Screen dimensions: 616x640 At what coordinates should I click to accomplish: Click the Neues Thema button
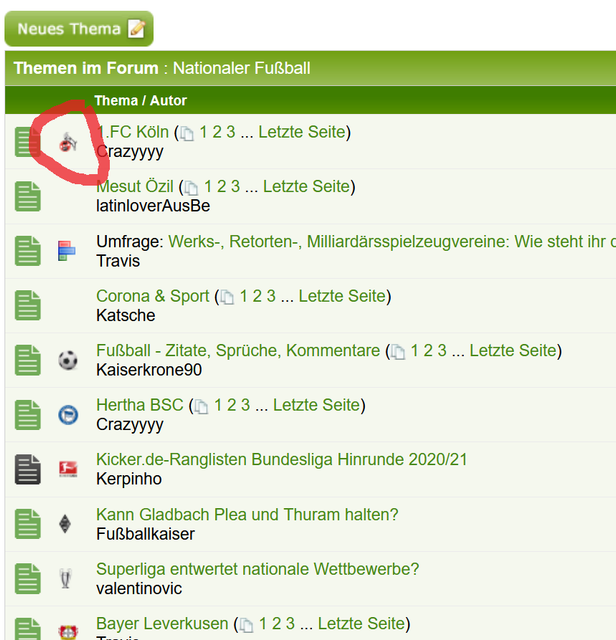click(79, 29)
